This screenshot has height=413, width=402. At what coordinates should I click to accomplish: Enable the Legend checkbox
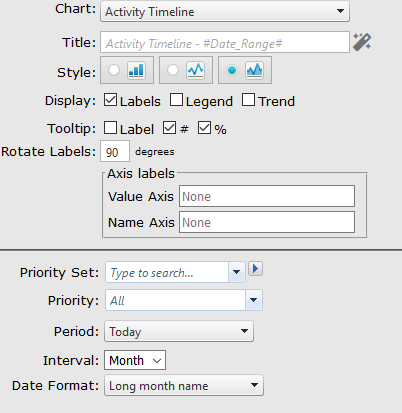pyautogui.click(x=176, y=100)
